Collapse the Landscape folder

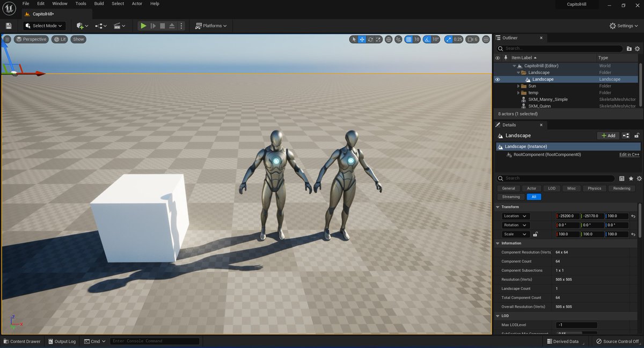pos(518,73)
